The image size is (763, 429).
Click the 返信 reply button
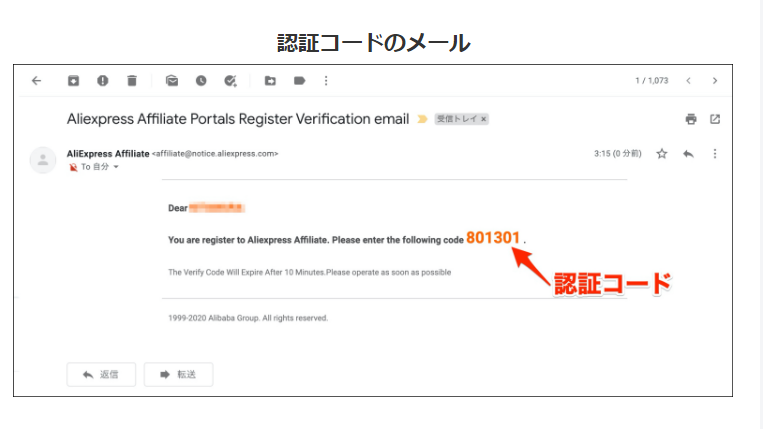click(x=101, y=375)
